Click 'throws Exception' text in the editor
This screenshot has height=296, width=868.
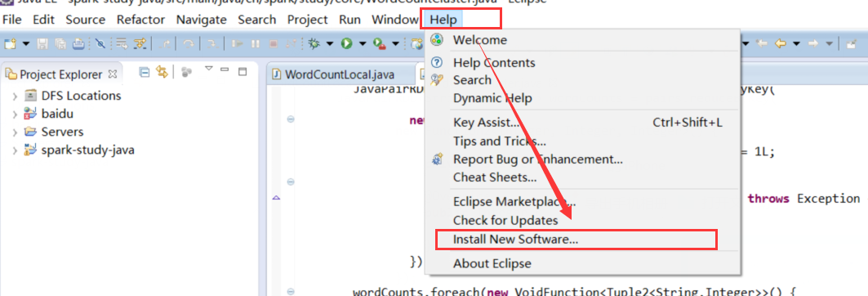(803, 199)
